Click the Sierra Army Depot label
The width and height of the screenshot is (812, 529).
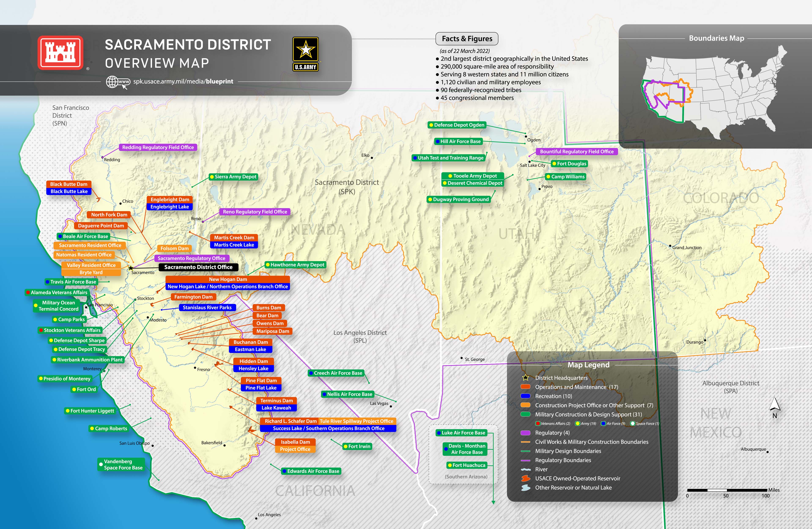click(x=233, y=177)
